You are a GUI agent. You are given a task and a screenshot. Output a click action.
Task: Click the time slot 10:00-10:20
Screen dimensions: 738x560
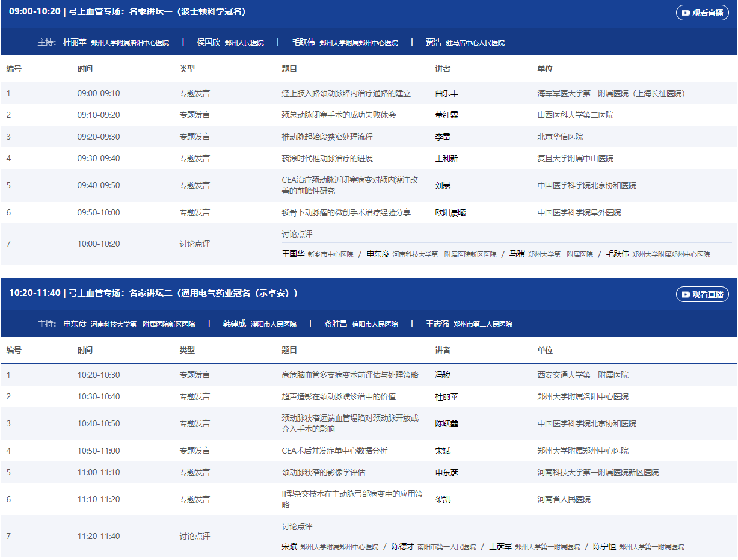pos(99,244)
